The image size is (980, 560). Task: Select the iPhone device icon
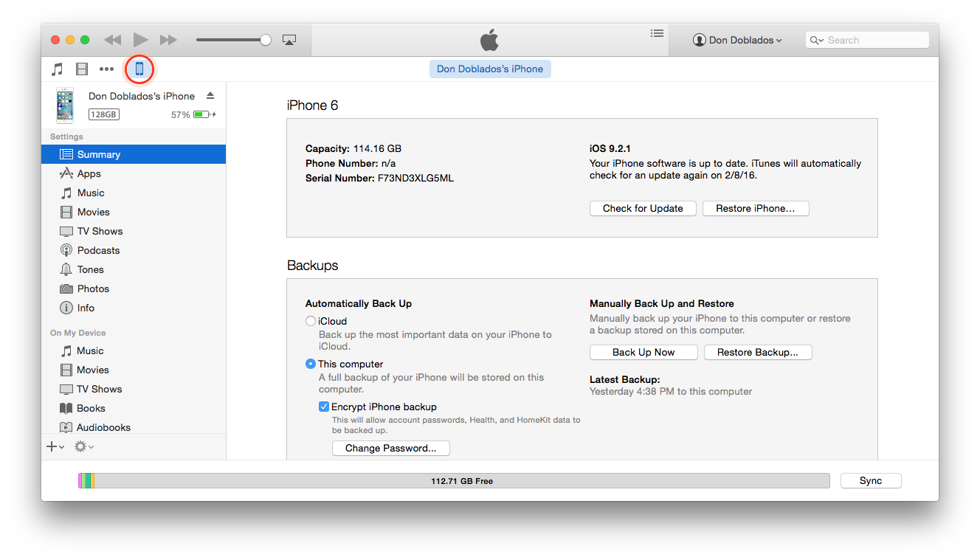point(139,69)
